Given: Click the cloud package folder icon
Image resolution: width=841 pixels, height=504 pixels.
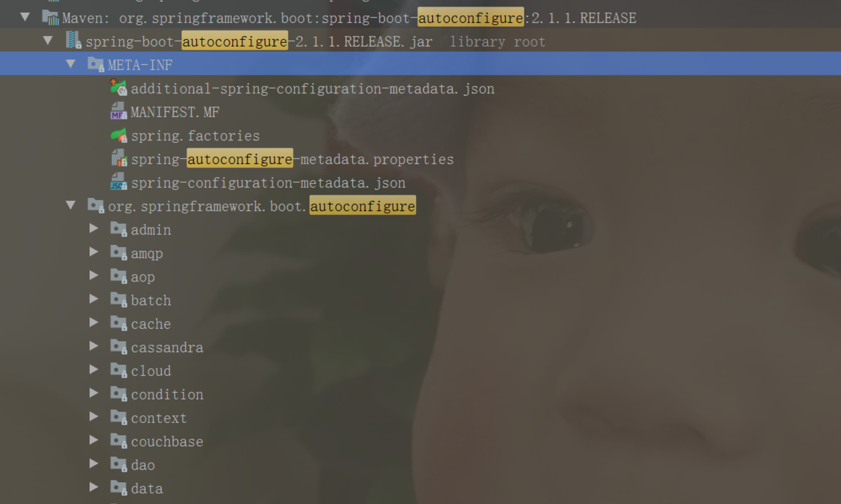Looking at the screenshot, I should click(x=119, y=371).
